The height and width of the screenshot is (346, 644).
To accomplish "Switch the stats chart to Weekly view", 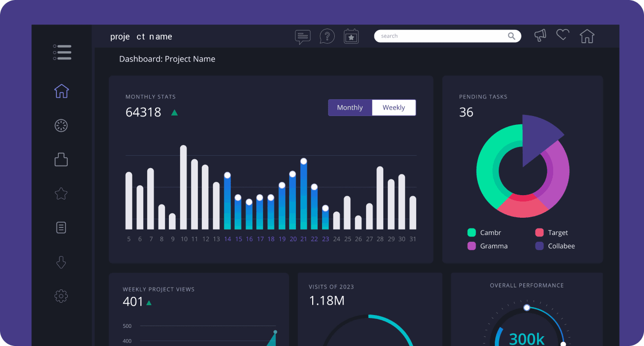I will point(394,107).
